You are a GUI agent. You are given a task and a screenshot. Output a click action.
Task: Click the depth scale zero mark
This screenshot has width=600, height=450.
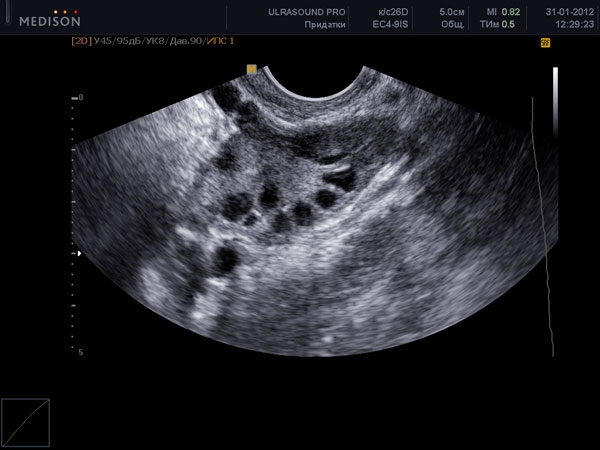click(x=80, y=97)
